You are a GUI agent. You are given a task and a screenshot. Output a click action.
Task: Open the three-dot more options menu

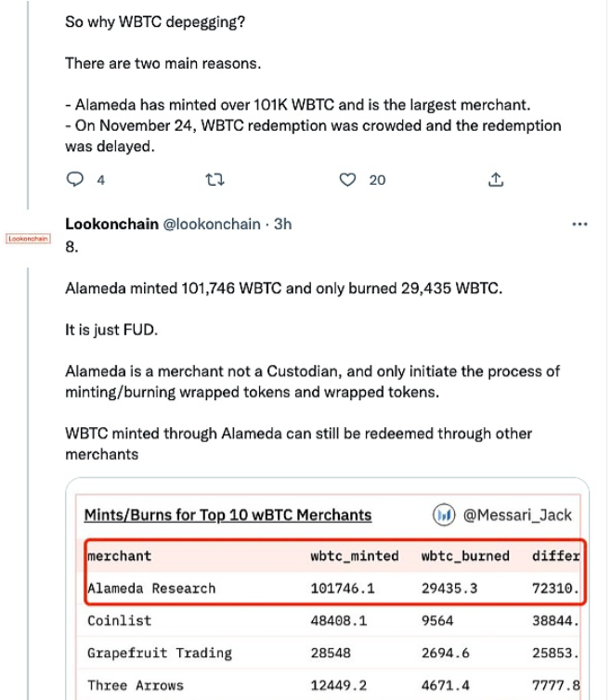click(x=580, y=224)
